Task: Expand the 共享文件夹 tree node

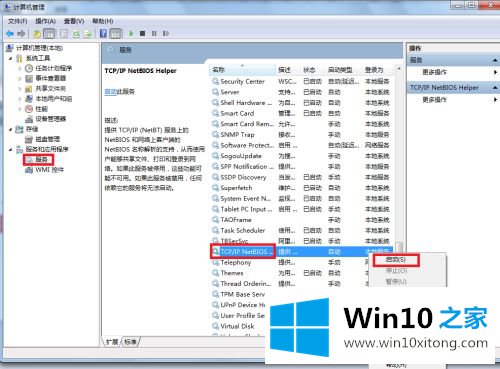Action: pyautogui.click(x=20, y=89)
